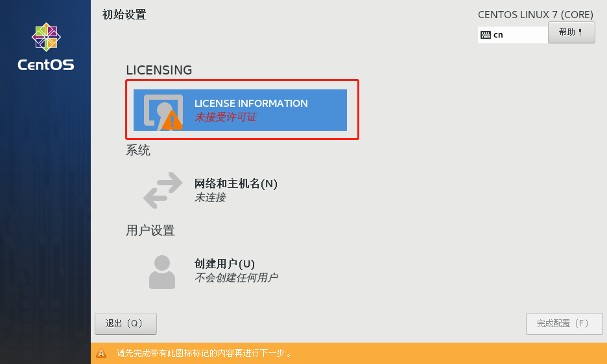
Task: Click the warning triangle in orange bar
Action: click(x=101, y=353)
